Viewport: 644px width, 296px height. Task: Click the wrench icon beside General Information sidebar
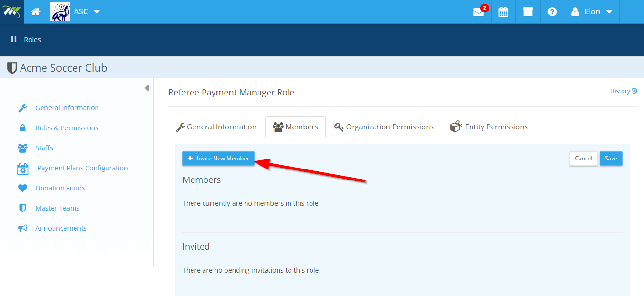coord(22,108)
